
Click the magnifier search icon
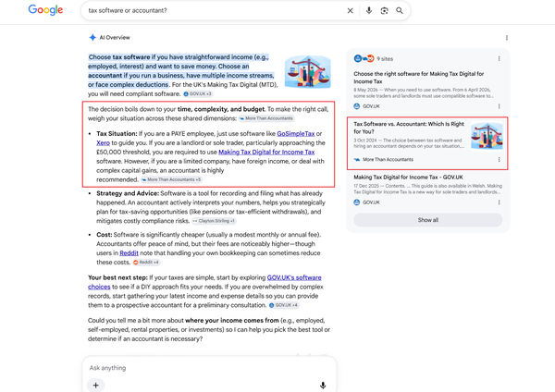tap(400, 10)
